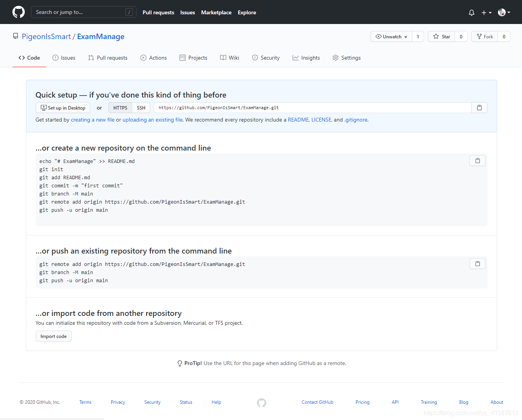
Task: Open the footer Privacy link
Action: coord(118,402)
